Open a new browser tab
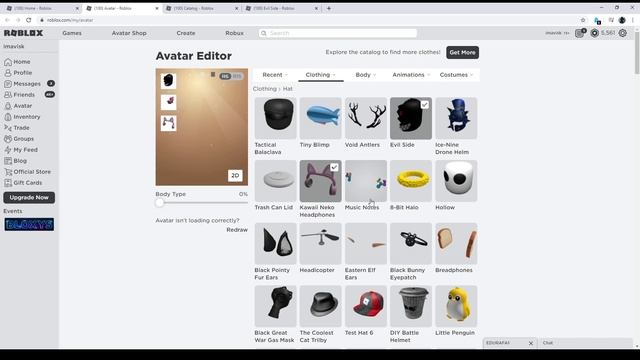640x360 pixels. pos(329,8)
